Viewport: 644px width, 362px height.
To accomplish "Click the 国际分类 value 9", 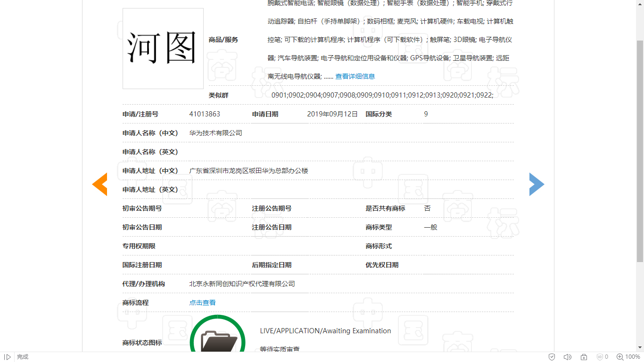I will pyautogui.click(x=426, y=114).
